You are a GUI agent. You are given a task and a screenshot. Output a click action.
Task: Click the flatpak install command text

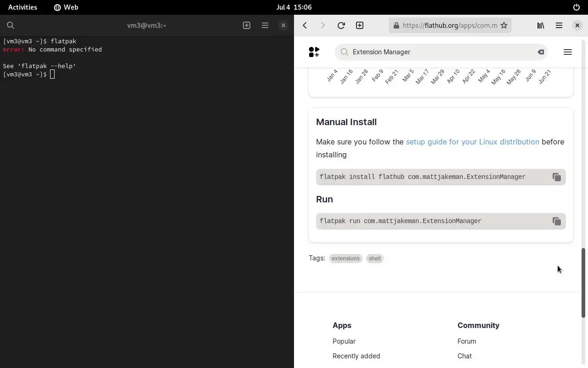[x=423, y=177]
